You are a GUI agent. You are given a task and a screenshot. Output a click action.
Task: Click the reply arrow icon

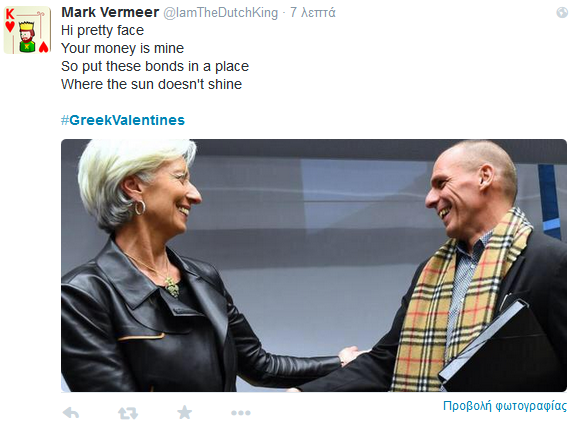click(71, 413)
